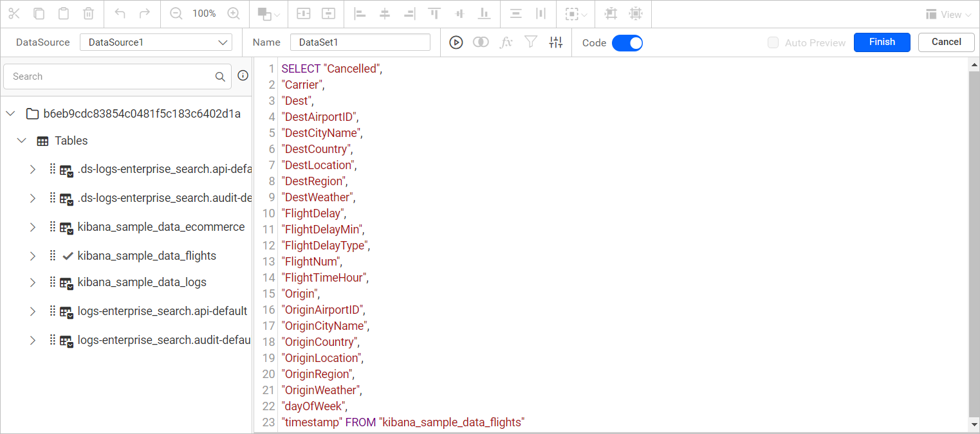Click the Cut scissors icon
980x434 pixels.
(15, 14)
